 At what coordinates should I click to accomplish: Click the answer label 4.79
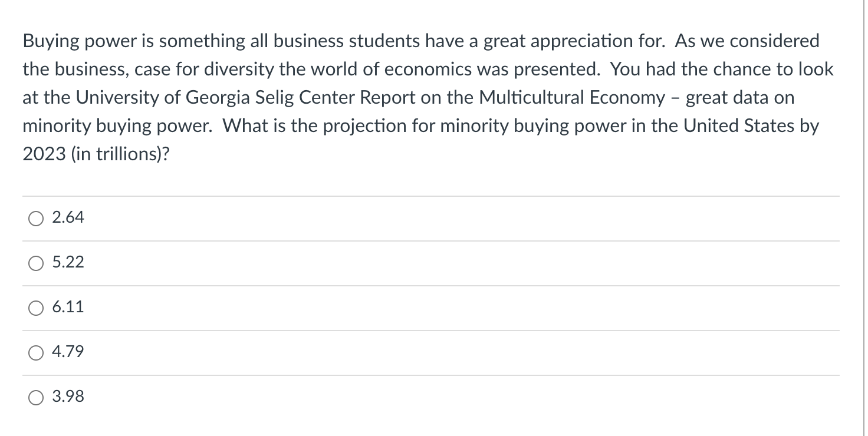[x=67, y=352]
